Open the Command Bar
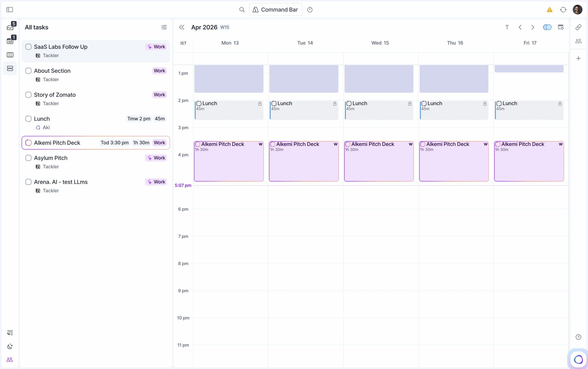This screenshot has width=588, height=369. pyautogui.click(x=276, y=9)
